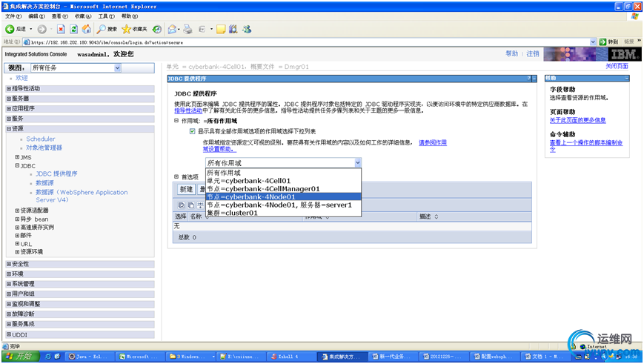
Task: Collapse the 作用域 section toggle
Action: pos(176,121)
